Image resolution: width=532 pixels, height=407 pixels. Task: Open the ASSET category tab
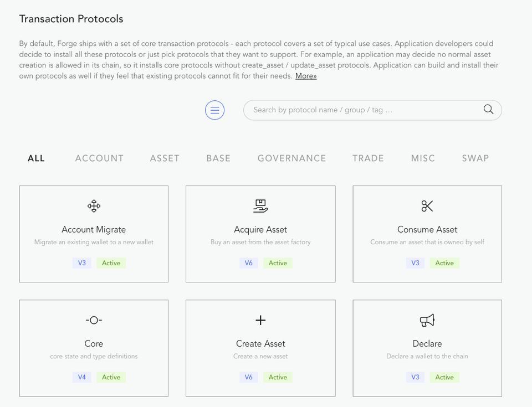click(x=165, y=158)
